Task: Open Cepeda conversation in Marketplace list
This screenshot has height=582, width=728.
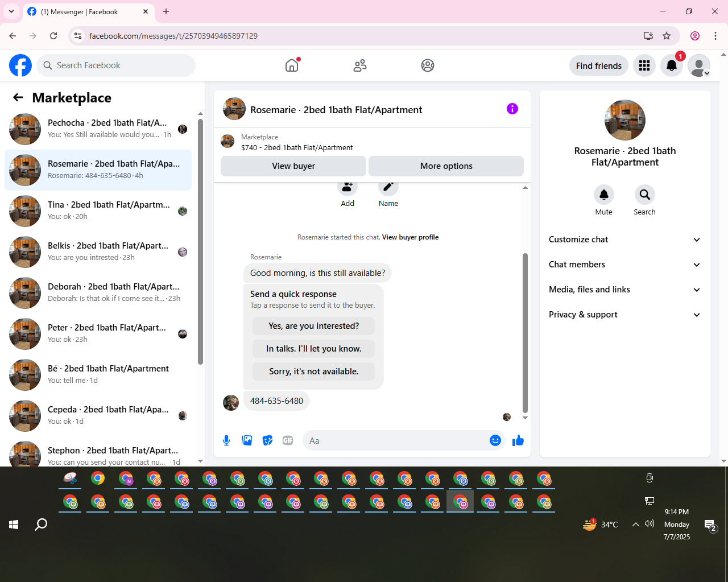Action: coord(98,416)
